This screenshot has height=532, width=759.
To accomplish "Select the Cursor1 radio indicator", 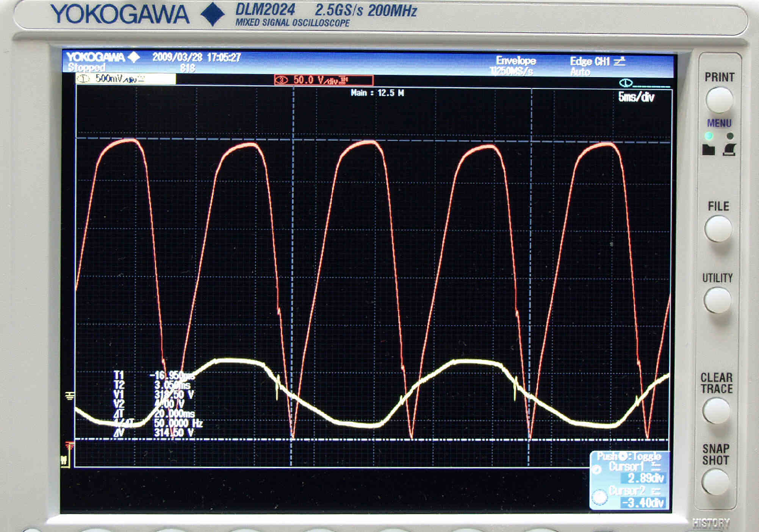I will pyautogui.click(x=597, y=470).
